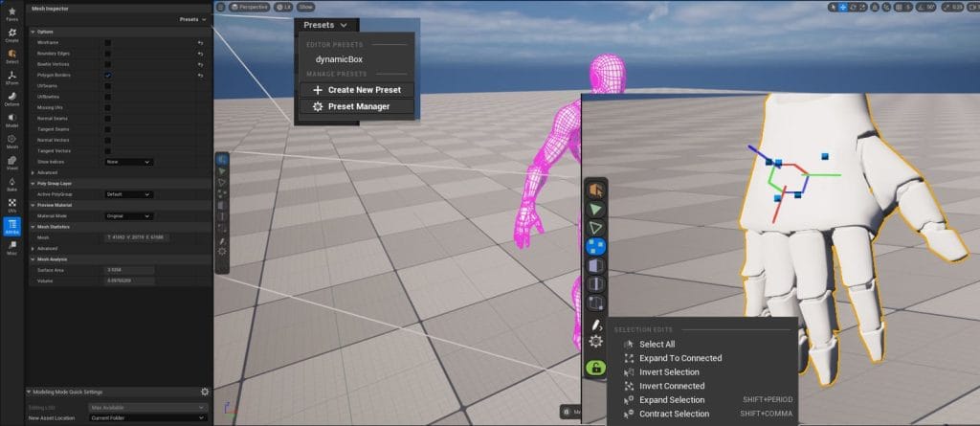Open the Create tools category in sidebar
Image resolution: width=980 pixels, height=426 pixels.
11,34
